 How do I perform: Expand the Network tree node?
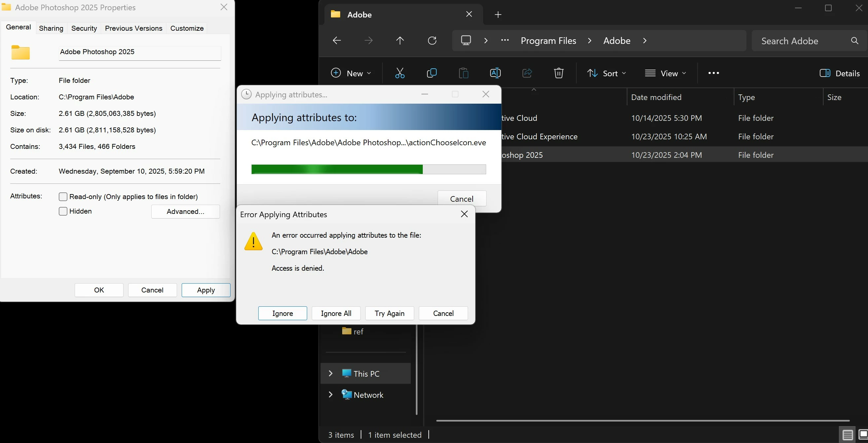[x=331, y=394]
